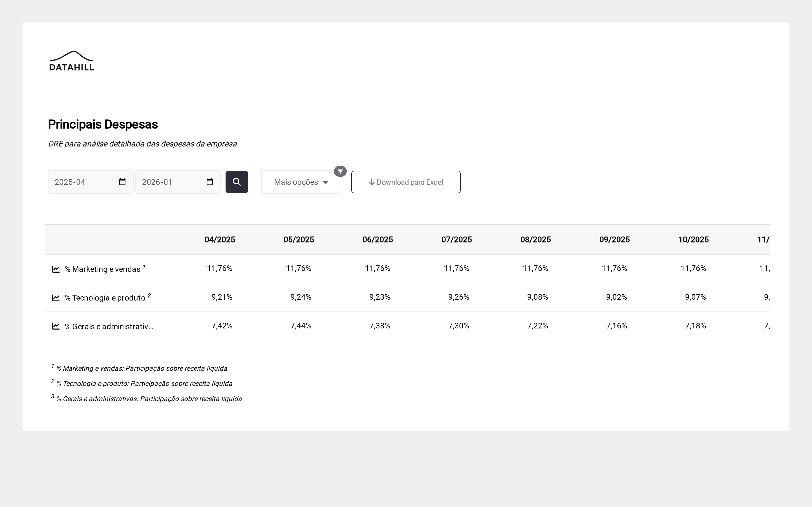The width and height of the screenshot is (812, 507).
Task: Select the 9,26% cell under 07/2025
Action: click(x=458, y=297)
